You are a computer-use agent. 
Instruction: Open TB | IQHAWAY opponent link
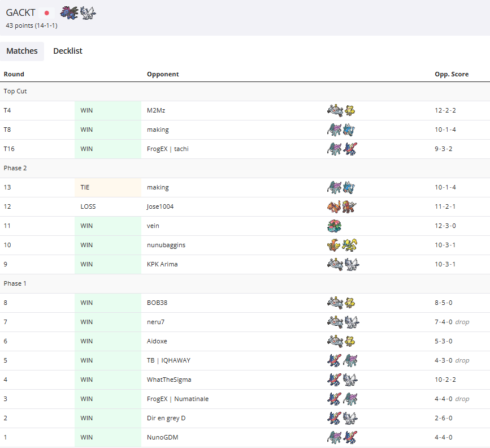168,360
